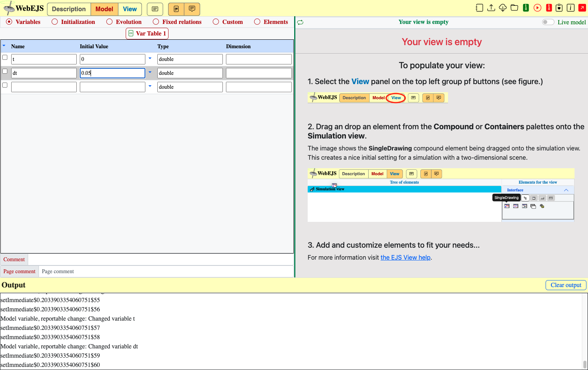Open the info icon
The width and height of the screenshot is (588, 370).
pos(571,8)
